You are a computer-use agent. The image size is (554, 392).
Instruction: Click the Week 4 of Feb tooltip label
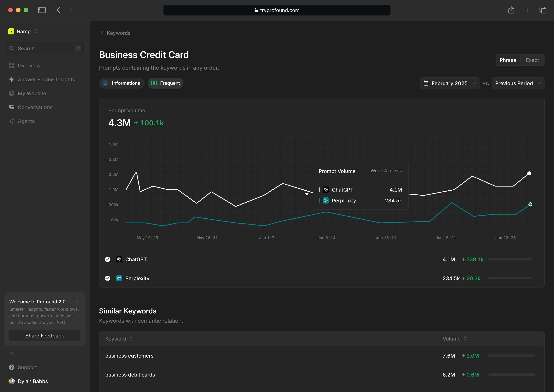[x=386, y=171]
